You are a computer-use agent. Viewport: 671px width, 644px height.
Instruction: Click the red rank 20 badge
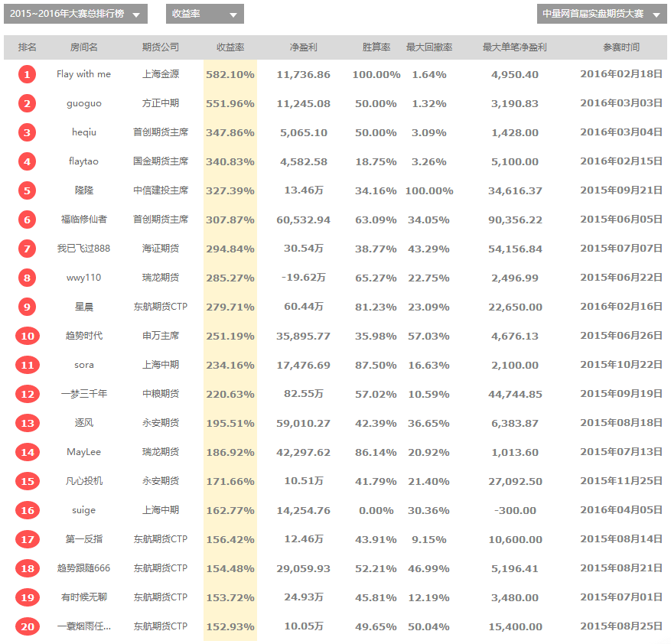[28, 627]
